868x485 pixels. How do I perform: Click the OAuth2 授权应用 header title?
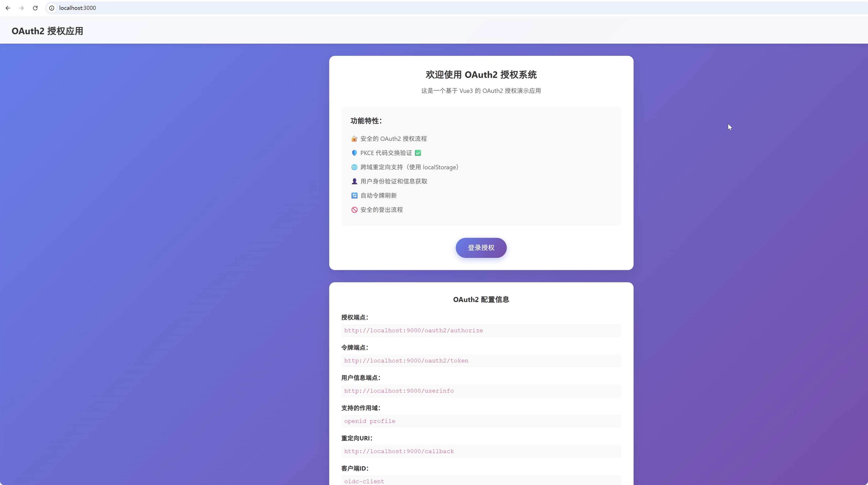click(47, 31)
